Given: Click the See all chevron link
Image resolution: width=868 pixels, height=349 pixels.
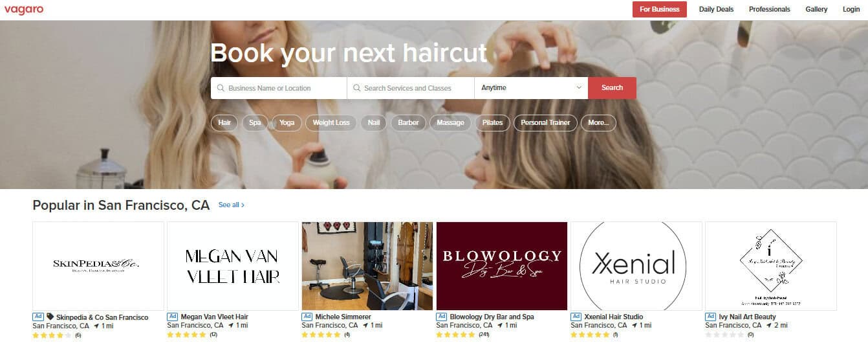Looking at the screenshot, I should point(232,205).
